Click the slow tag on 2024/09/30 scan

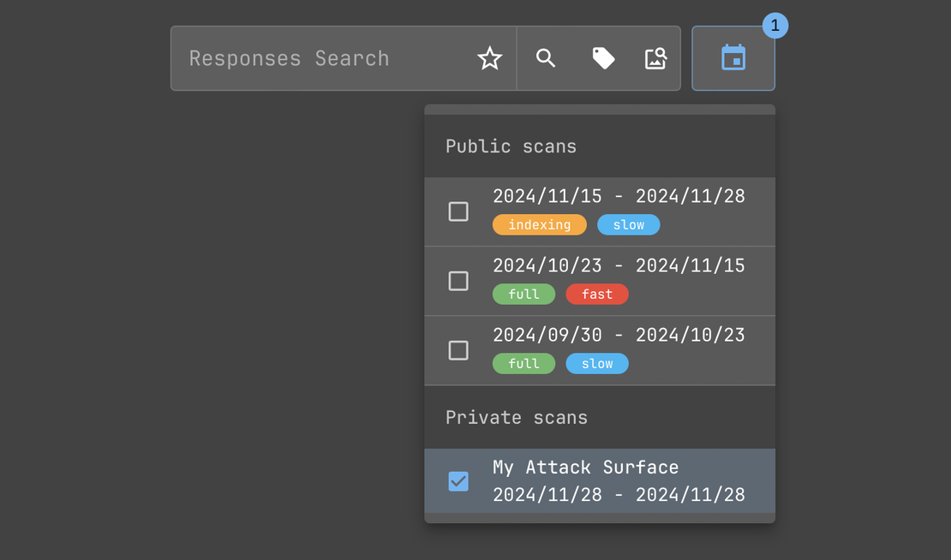(596, 364)
